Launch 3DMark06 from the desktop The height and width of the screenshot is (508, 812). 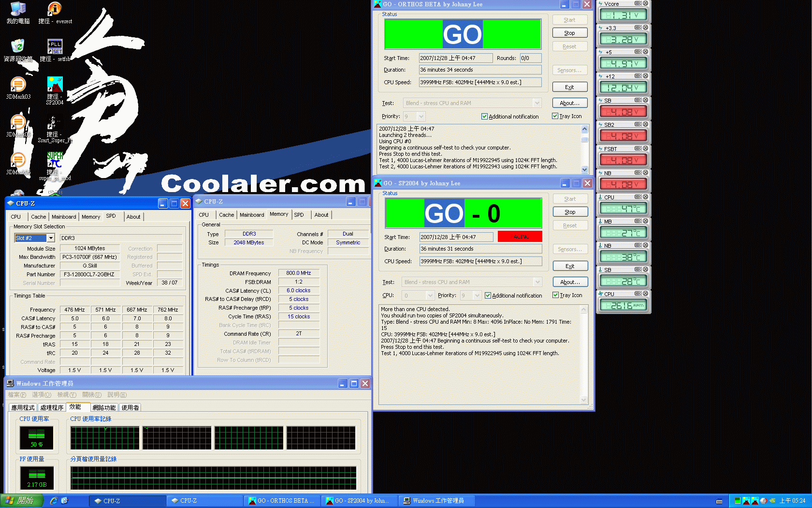coord(18,164)
